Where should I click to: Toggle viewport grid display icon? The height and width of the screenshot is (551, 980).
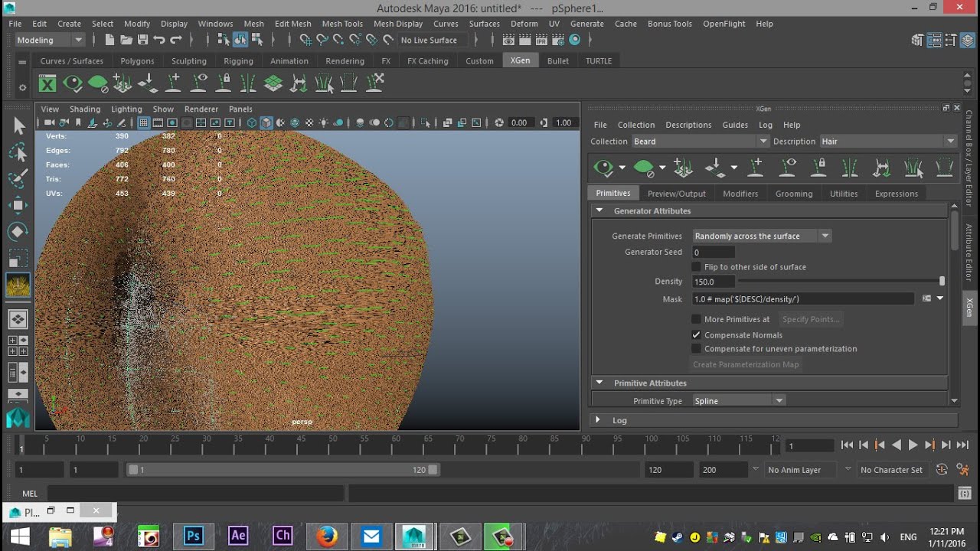click(x=142, y=122)
